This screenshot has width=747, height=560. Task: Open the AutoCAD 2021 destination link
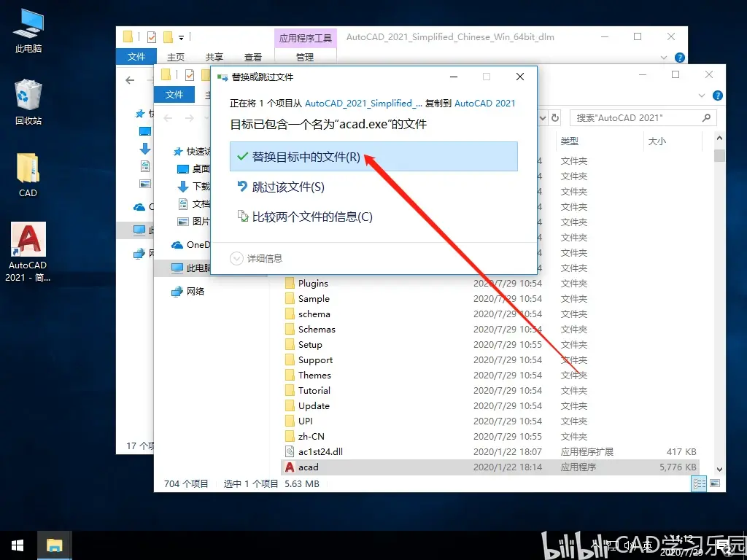click(x=484, y=104)
